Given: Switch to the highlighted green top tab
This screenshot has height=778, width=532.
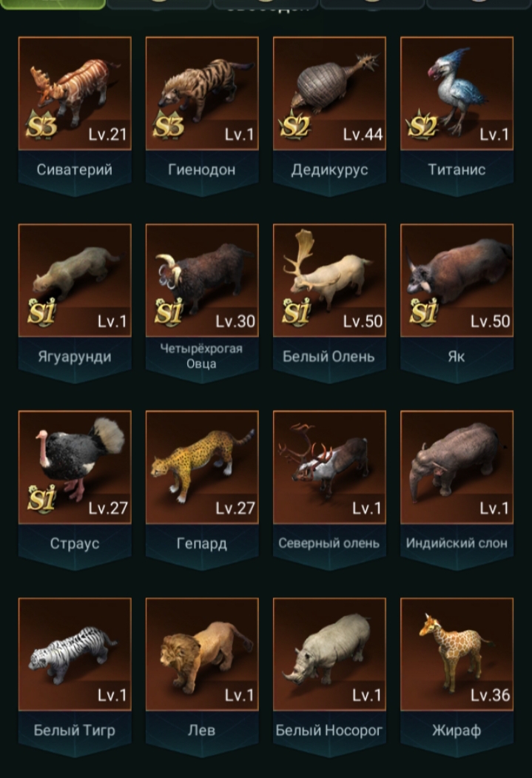Looking at the screenshot, I should [x=53, y=4].
